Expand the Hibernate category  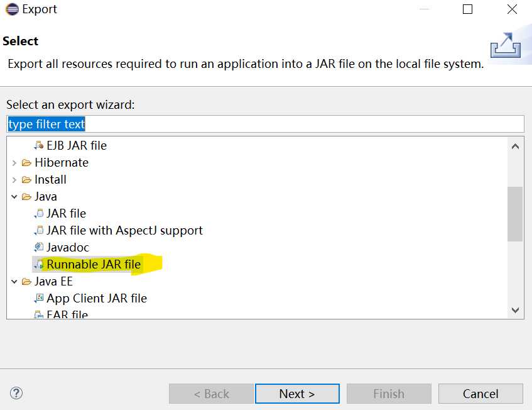(x=14, y=163)
